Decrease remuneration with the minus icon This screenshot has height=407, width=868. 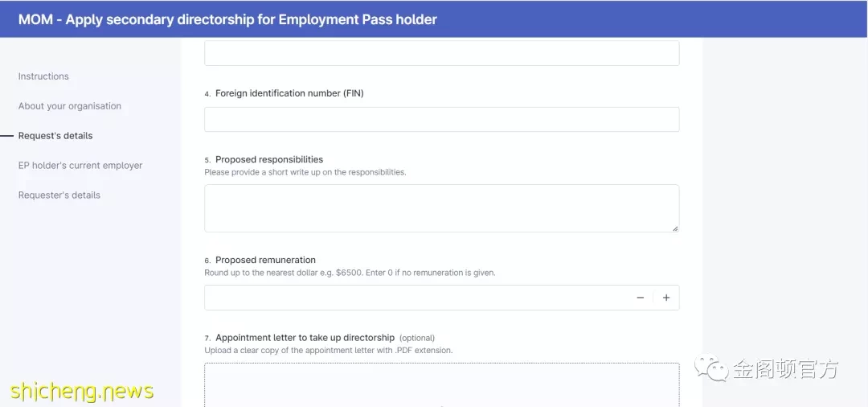coord(640,298)
